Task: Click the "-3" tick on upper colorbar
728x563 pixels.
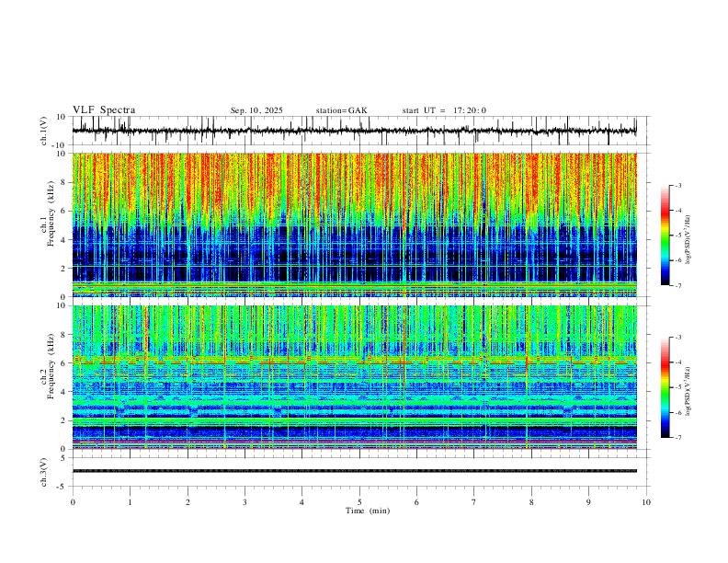Action: (678, 185)
